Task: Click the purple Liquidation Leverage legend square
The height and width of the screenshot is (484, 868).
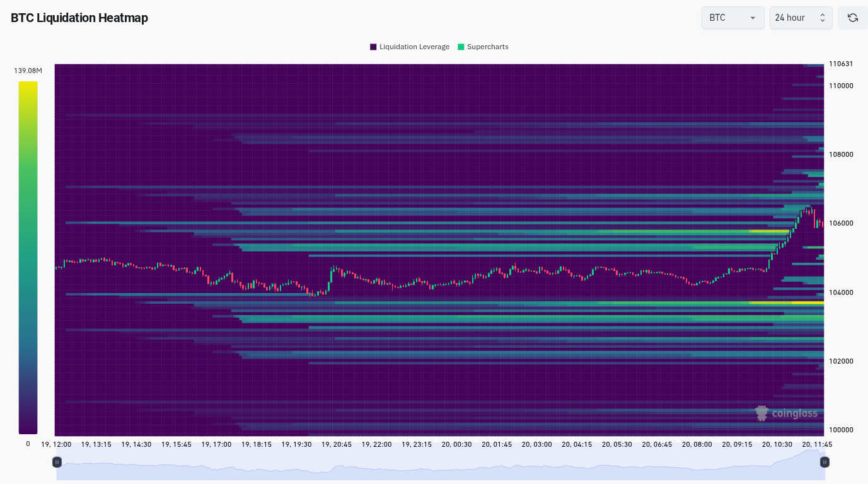Action: click(373, 47)
